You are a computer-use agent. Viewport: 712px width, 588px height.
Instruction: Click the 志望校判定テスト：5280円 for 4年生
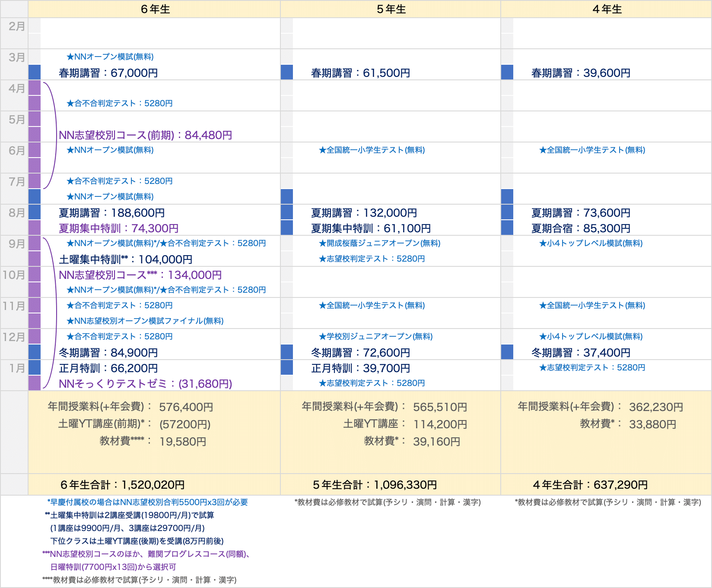(592, 367)
